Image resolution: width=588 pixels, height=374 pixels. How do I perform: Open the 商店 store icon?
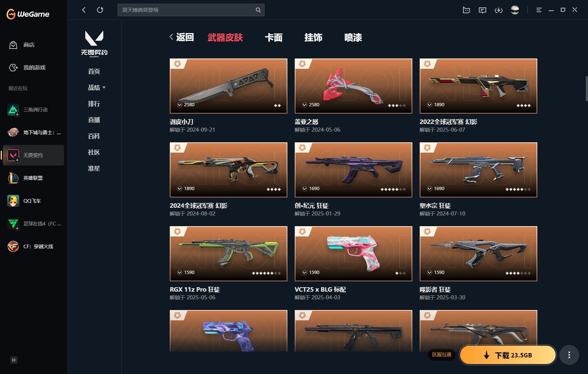click(x=13, y=45)
